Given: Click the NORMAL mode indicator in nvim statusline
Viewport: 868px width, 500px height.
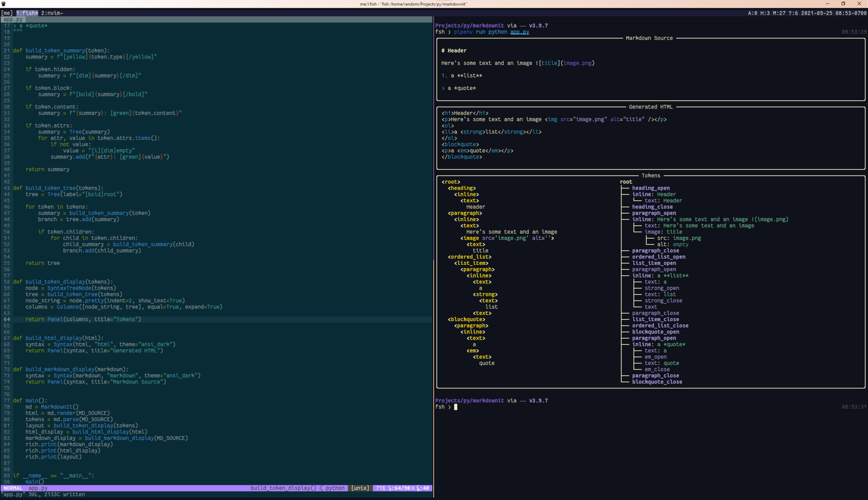Looking at the screenshot, I should pos(13,488).
